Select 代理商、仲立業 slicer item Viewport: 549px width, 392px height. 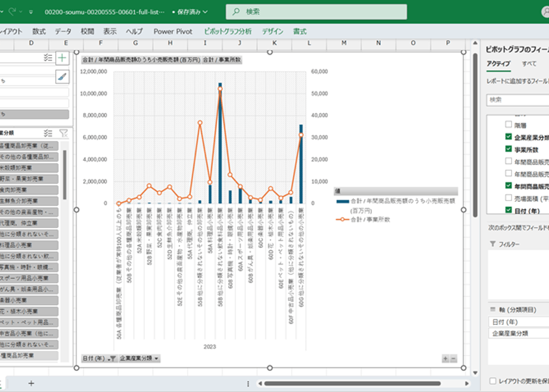(29, 223)
